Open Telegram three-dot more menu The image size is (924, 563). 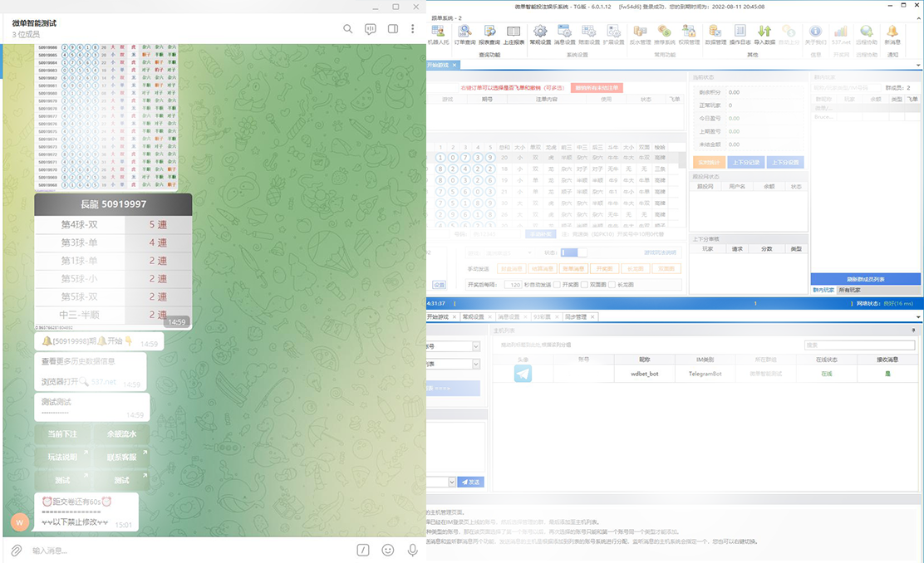pos(412,29)
